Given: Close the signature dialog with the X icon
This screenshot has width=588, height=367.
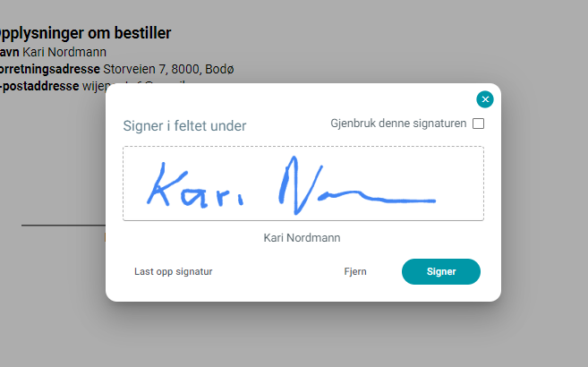Looking at the screenshot, I should coord(485,99).
